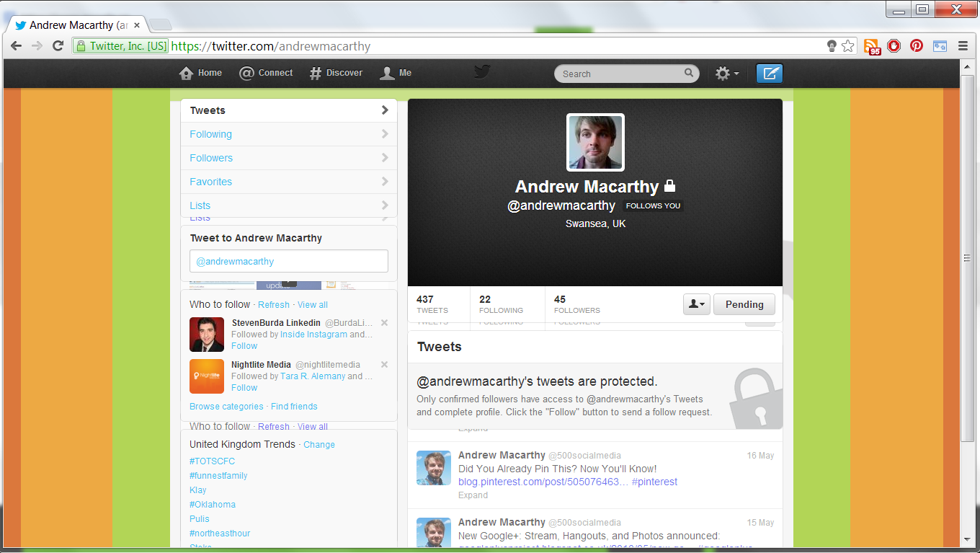Open the Chrome menu hamburger icon
The width and height of the screenshot is (980, 553).
pos(963,46)
